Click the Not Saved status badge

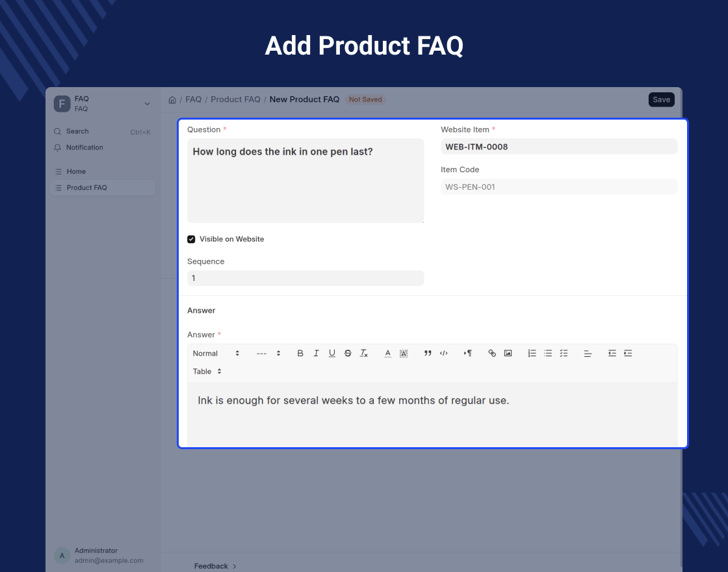[x=365, y=99]
